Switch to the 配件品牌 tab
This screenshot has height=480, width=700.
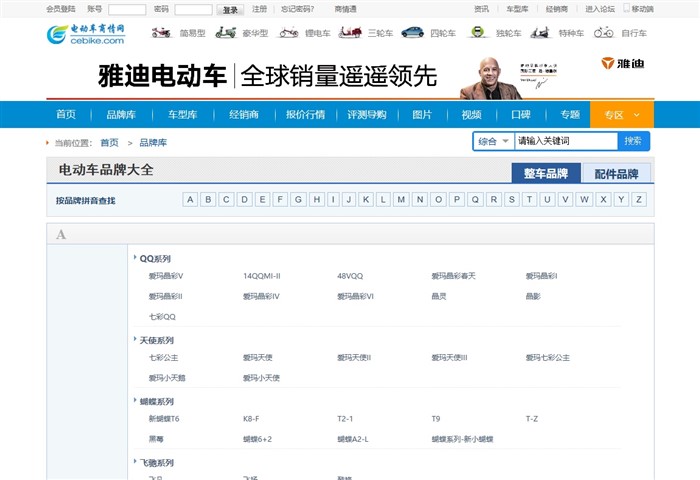pyautogui.click(x=616, y=173)
